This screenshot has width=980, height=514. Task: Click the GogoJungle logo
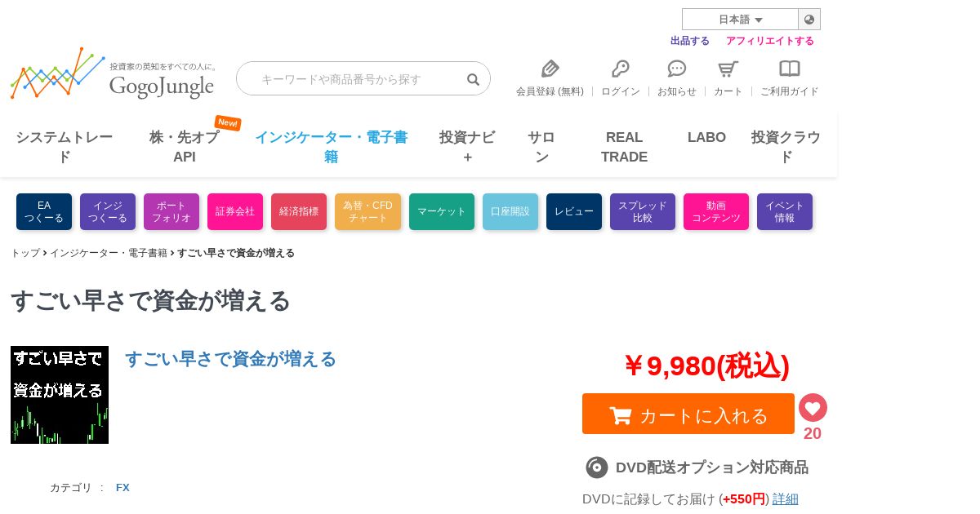[x=113, y=73]
